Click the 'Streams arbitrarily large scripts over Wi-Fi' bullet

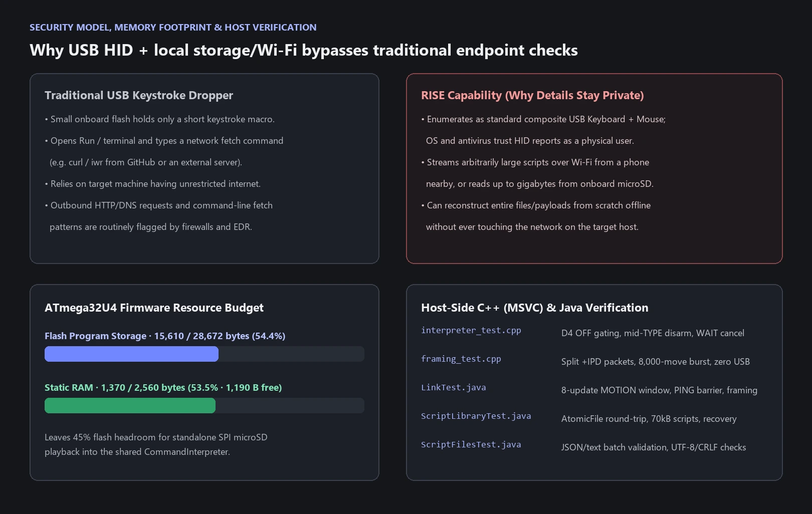coord(535,162)
